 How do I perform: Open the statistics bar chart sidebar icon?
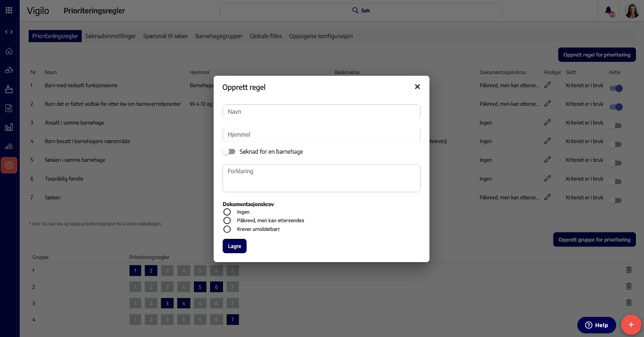(x=9, y=127)
